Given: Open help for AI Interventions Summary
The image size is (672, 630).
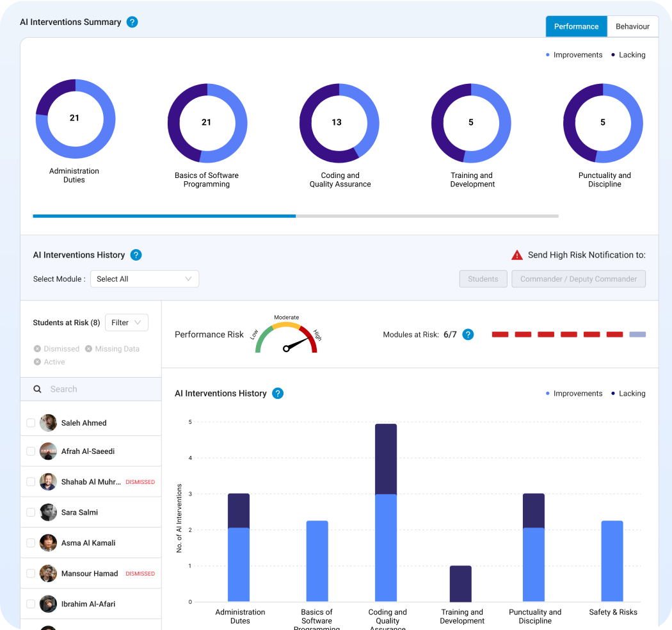Looking at the screenshot, I should (x=132, y=22).
